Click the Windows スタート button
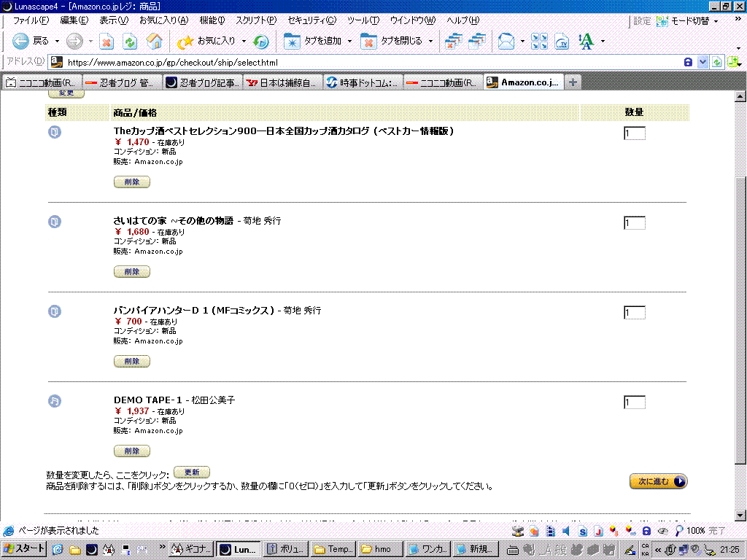This screenshot has width=747, height=560. [24, 549]
